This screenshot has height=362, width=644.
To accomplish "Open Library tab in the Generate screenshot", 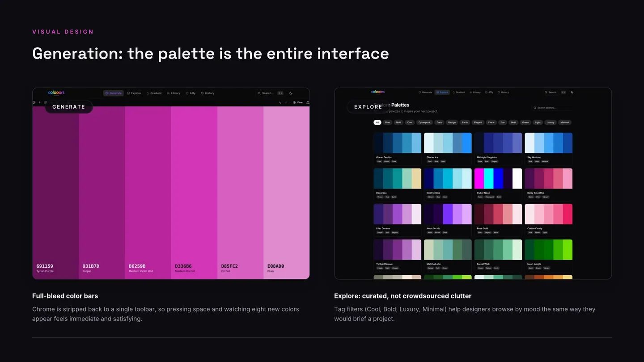I will 174,93.
